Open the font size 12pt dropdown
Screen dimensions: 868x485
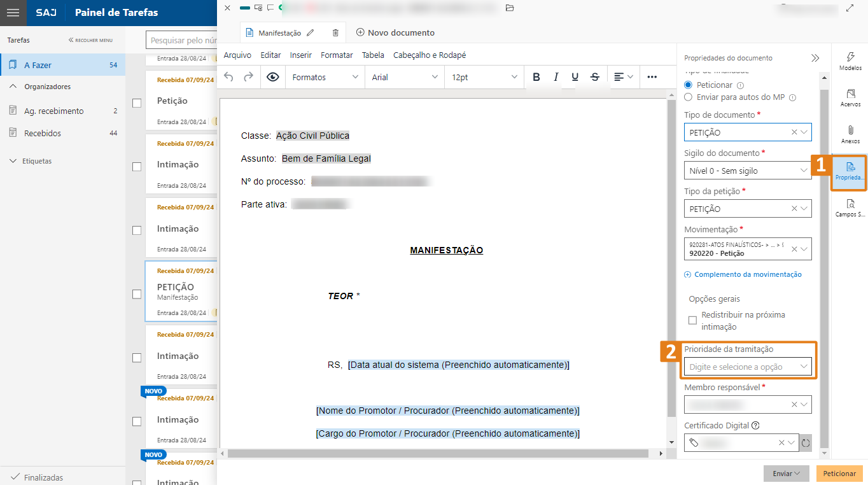pyautogui.click(x=484, y=77)
